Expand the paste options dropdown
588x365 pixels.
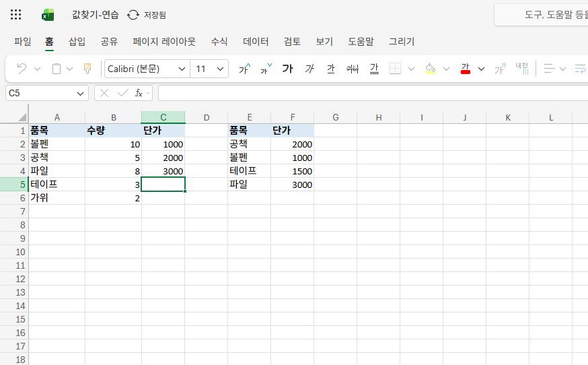coord(70,69)
